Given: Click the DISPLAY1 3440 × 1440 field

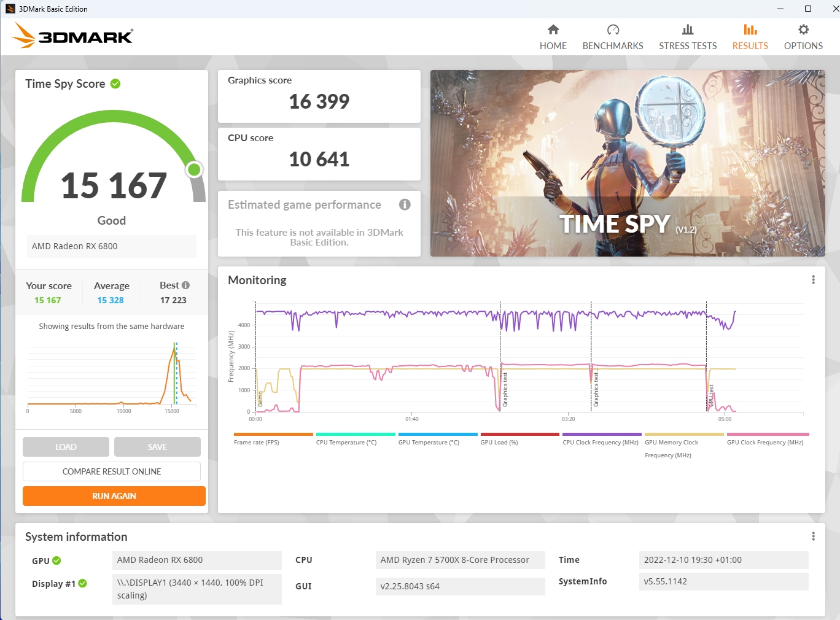Looking at the screenshot, I should pyautogui.click(x=196, y=589).
